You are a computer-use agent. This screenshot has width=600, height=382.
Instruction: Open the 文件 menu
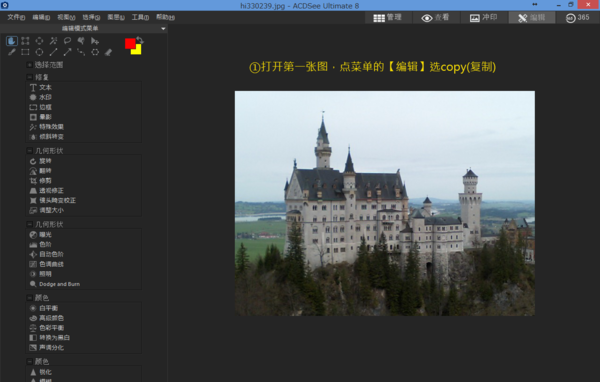tap(16, 17)
